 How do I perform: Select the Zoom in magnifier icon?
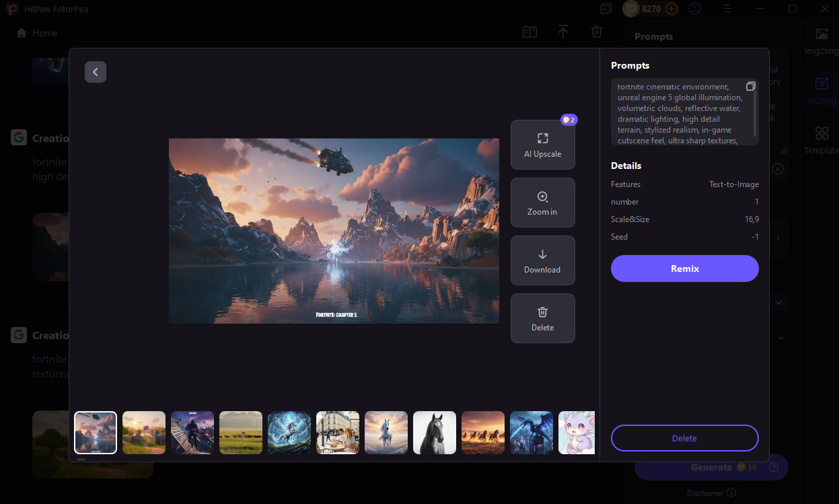tap(542, 196)
